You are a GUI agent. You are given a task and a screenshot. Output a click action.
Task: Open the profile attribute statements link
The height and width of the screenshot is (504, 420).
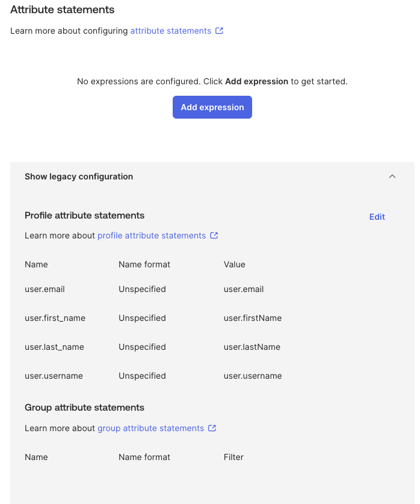[152, 235]
